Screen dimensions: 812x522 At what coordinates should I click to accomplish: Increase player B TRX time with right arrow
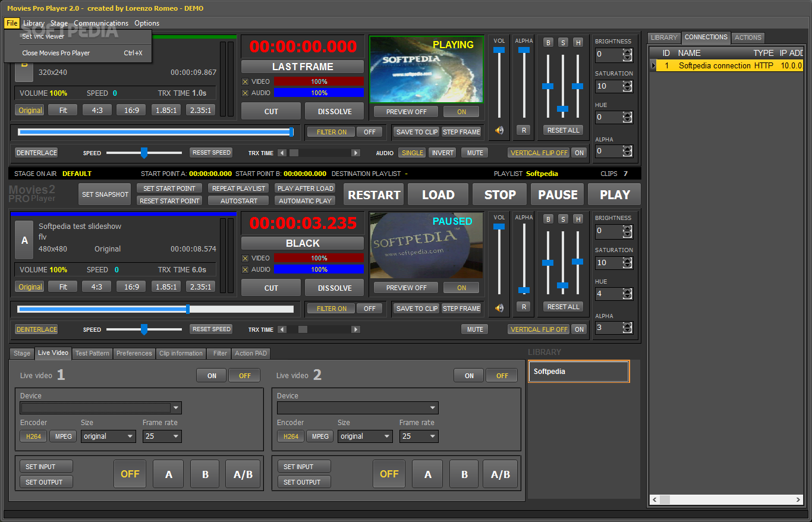point(355,153)
